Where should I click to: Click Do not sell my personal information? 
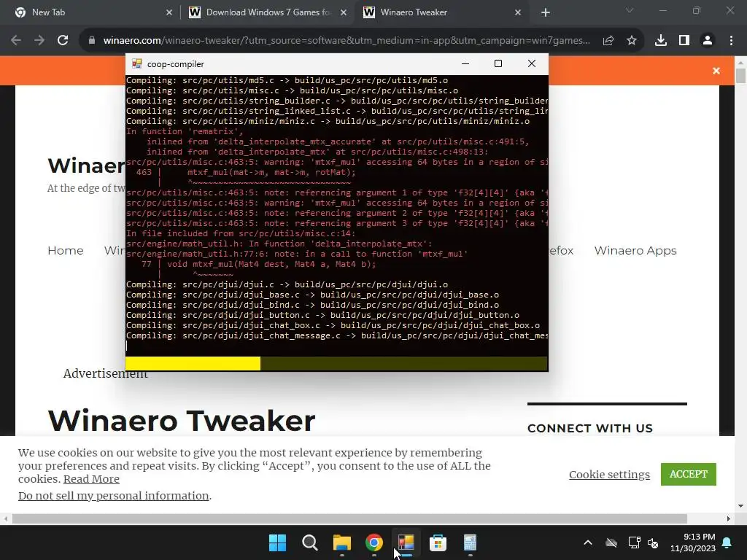(x=113, y=496)
